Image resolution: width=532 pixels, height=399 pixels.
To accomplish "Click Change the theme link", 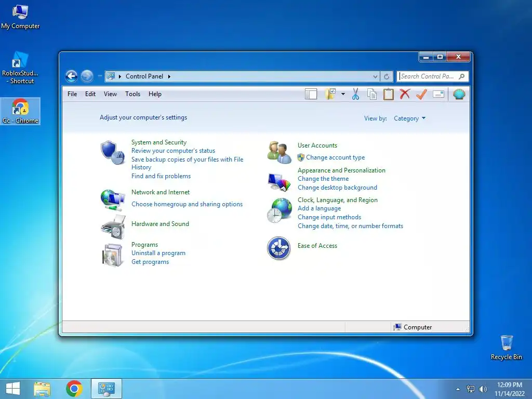I will [x=323, y=179].
